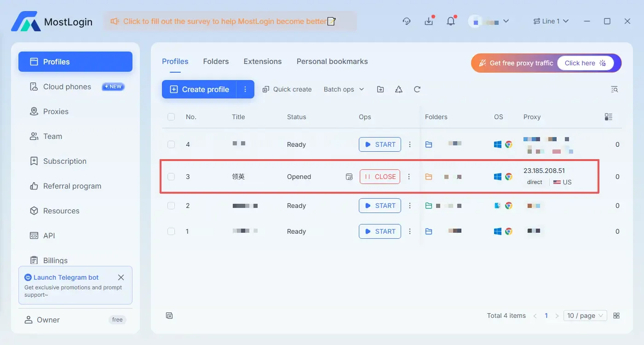Close the profile named 领英
Image resolution: width=644 pixels, height=345 pixels.
(379, 176)
